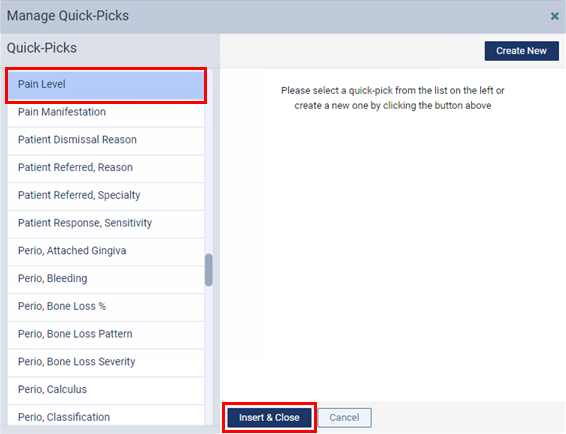
Task: Choose Perio, Attached Gingiva quick-pick
Action: tap(106, 252)
